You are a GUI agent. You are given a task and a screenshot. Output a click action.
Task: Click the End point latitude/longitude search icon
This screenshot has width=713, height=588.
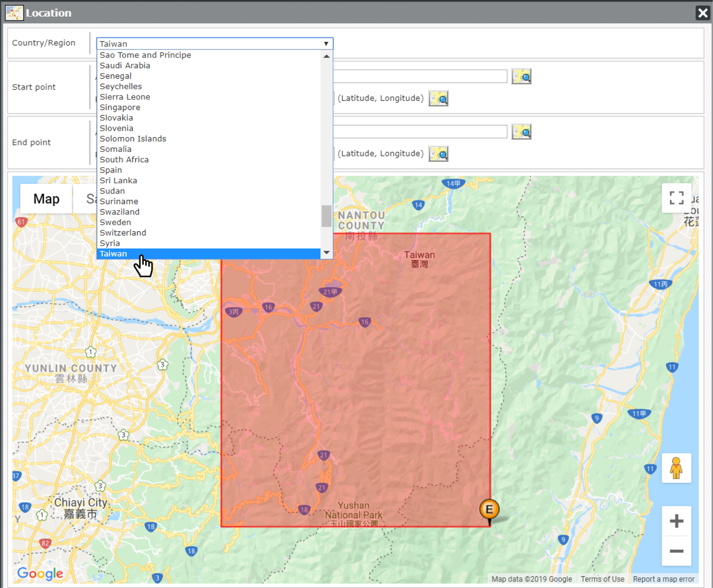point(438,154)
